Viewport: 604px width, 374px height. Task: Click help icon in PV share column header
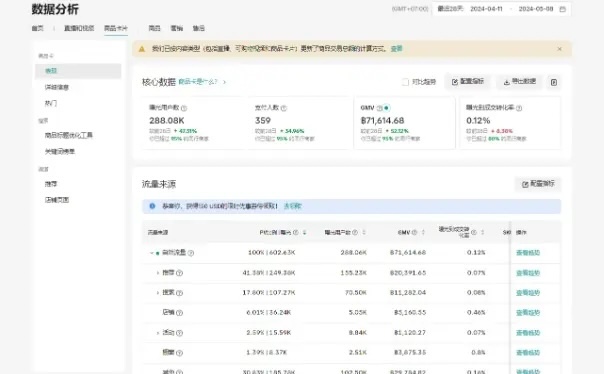296,232
